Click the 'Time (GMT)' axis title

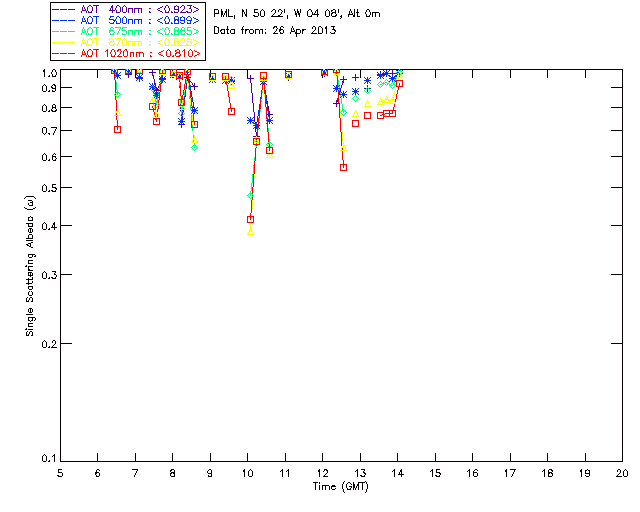pyautogui.click(x=340, y=487)
